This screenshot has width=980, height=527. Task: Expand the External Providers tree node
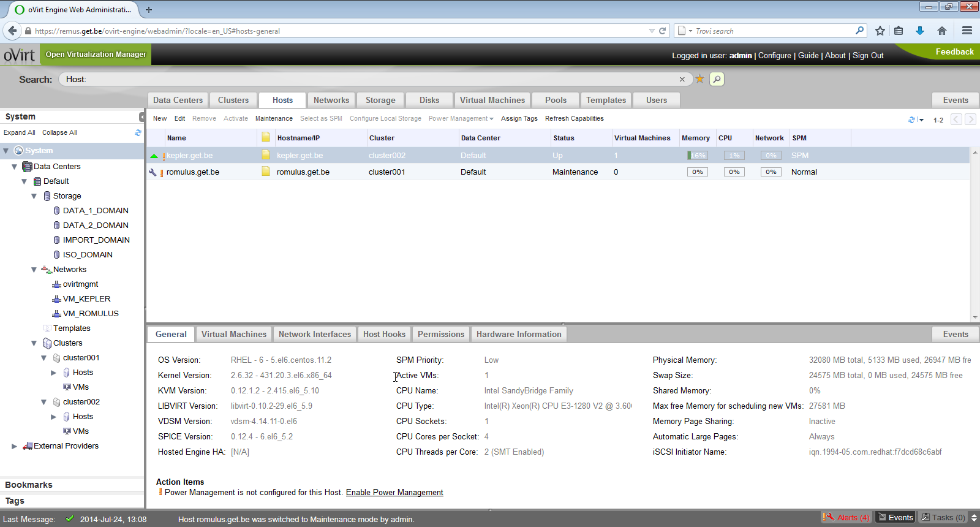click(x=14, y=446)
